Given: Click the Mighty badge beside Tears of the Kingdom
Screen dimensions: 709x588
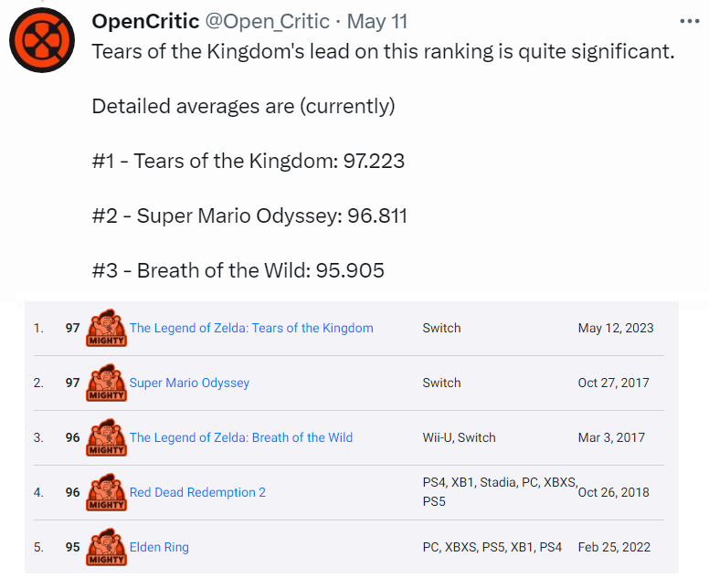Looking at the screenshot, I should point(106,328).
